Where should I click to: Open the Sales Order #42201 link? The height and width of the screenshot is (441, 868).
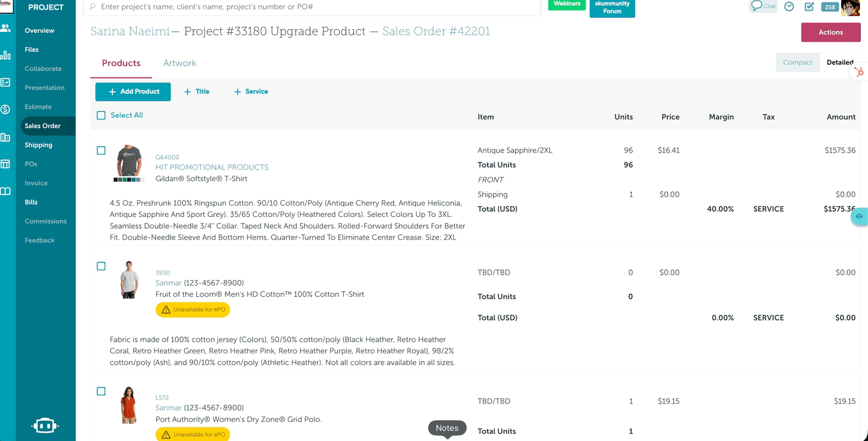tap(436, 32)
